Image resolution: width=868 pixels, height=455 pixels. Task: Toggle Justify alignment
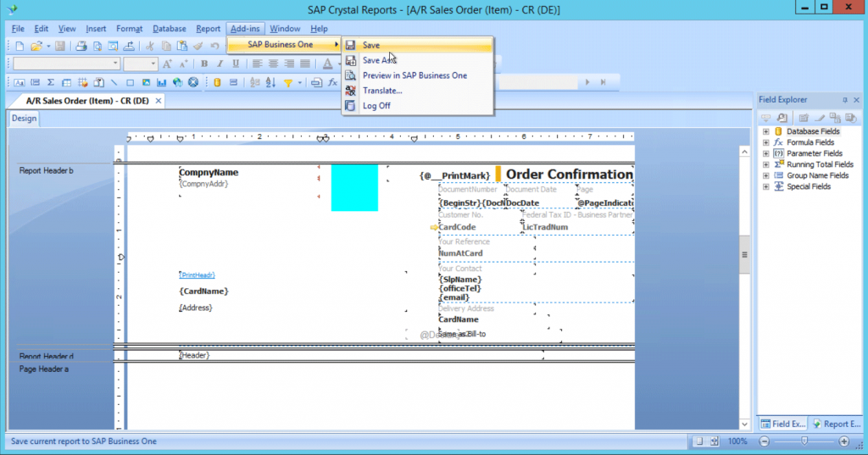click(305, 64)
